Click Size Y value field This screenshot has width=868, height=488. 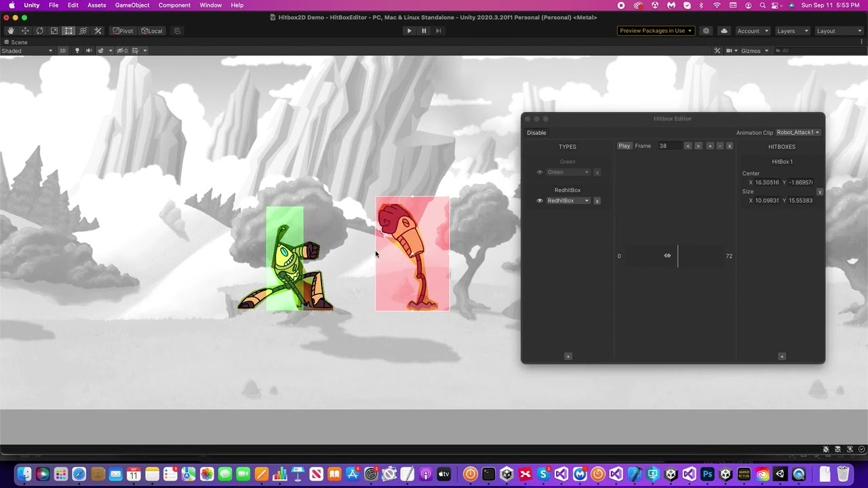[800, 201]
